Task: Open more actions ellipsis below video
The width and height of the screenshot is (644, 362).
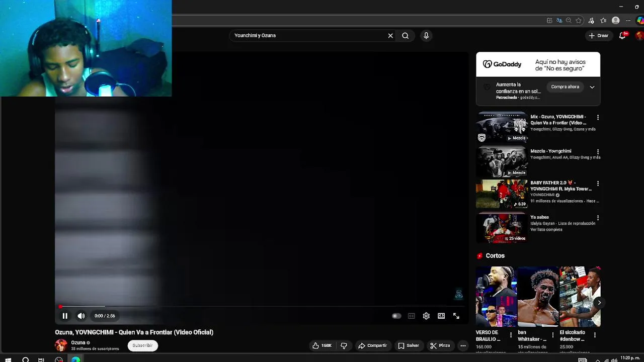Action: click(463, 345)
